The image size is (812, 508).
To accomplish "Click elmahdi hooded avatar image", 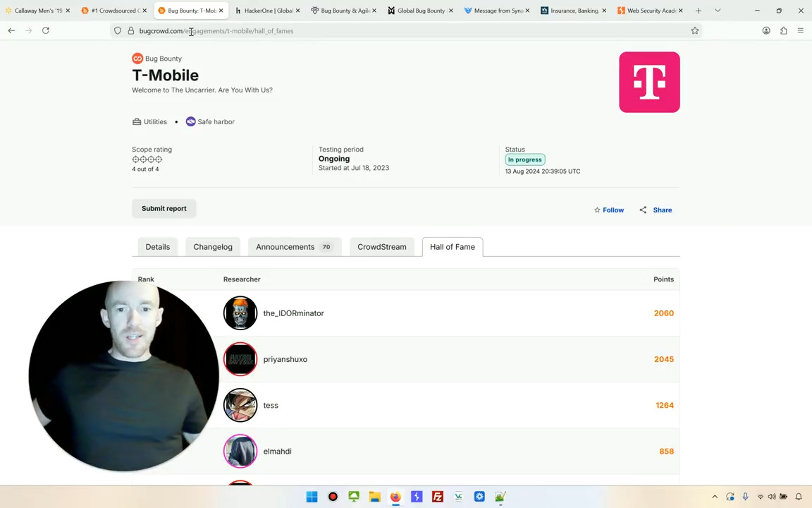I will (240, 452).
